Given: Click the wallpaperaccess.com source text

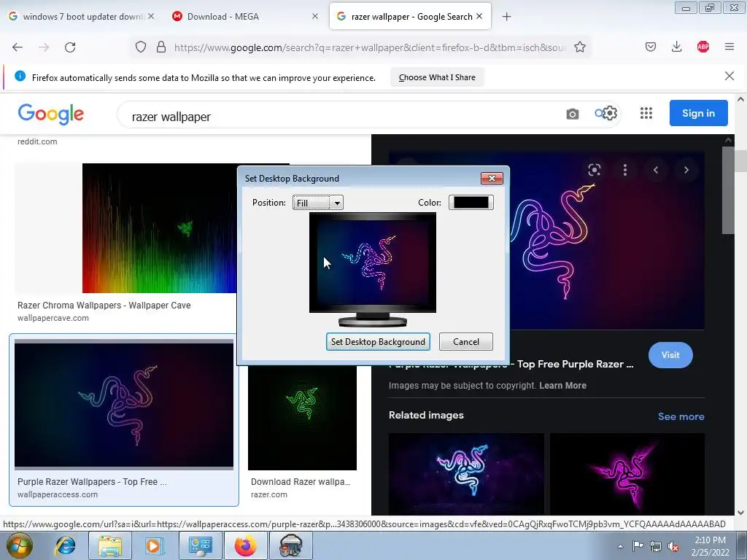Looking at the screenshot, I should pyautogui.click(x=58, y=494).
